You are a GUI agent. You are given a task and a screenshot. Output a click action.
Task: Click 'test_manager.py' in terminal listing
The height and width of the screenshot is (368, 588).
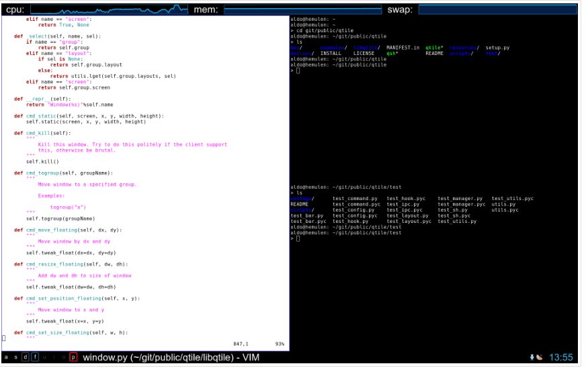click(460, 199)
